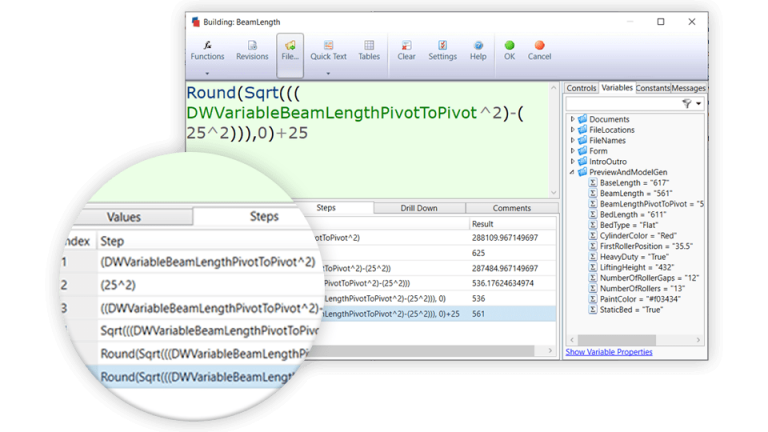The width and height of the screenshot is (768, 432).
Task: Open the Functions dropdown arrow
Action: (207, 73)
